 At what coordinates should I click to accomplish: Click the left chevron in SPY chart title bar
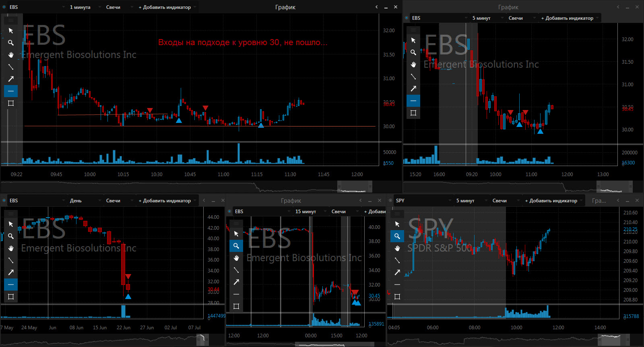click(618, 200)
